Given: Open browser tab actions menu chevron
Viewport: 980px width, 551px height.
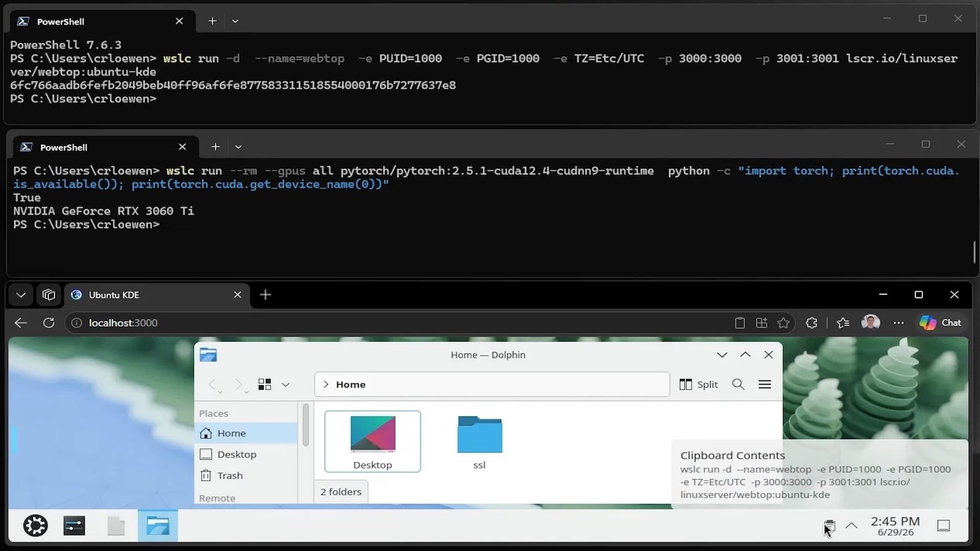Looking at the screenshot, I should point(21,295).
